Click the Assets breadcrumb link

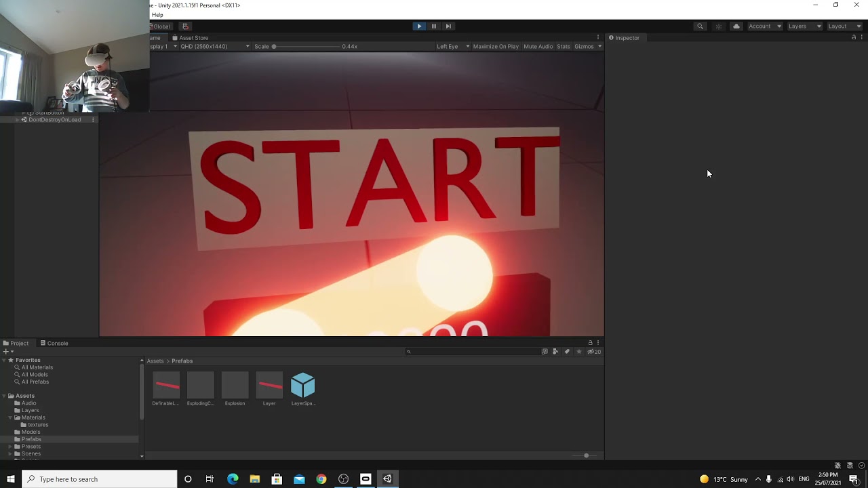tap(155, 361)
